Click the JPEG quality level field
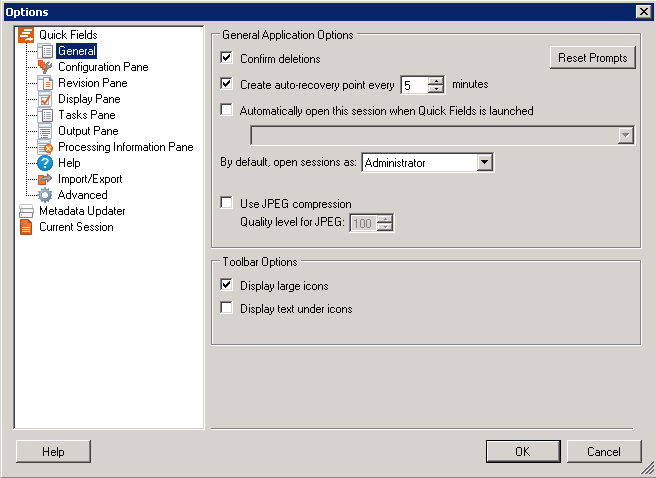This screenshot has width=656, height=478. coord(364,223)
